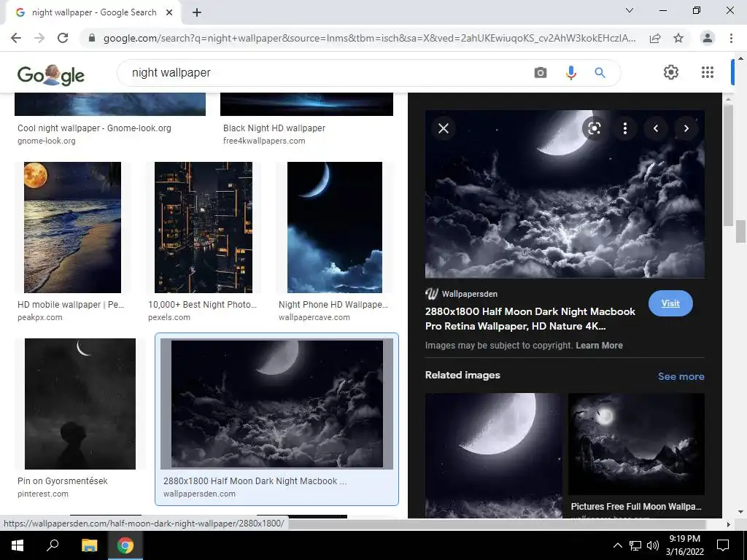This screenshot has height=560, width=747.
Task: Click the Google logo
Action: coord(50,74)
